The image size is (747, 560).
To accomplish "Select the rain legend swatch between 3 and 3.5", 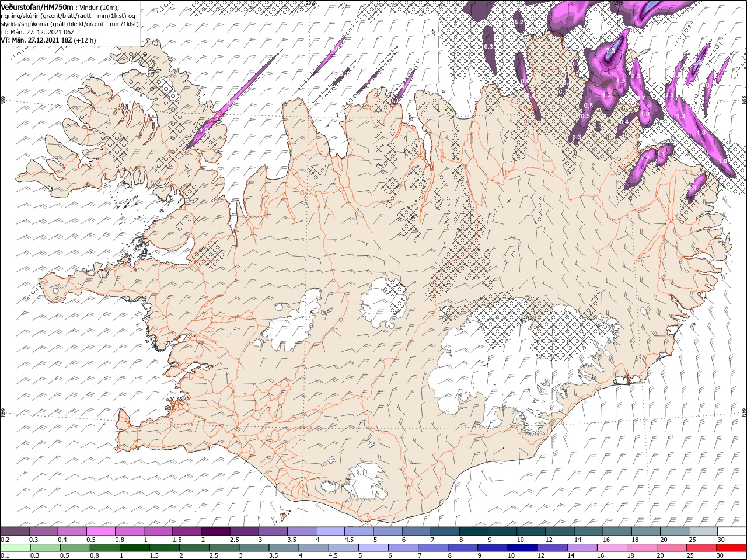I will [x=254, y=548].
